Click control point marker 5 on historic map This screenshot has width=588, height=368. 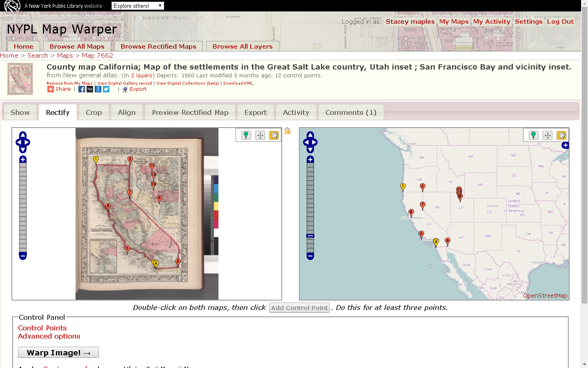127,249
